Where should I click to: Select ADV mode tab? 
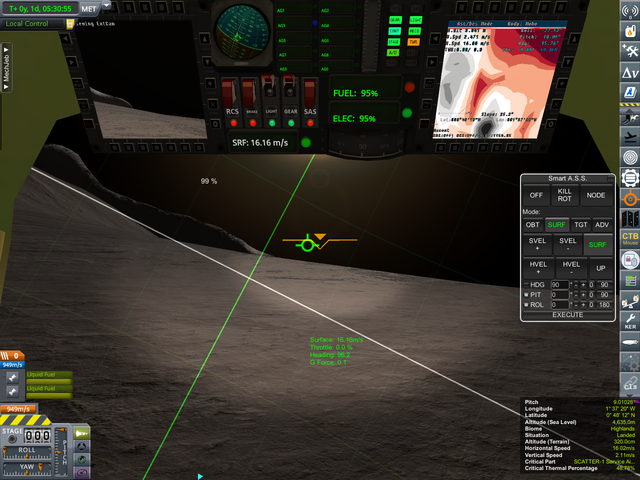coord(602,225)
